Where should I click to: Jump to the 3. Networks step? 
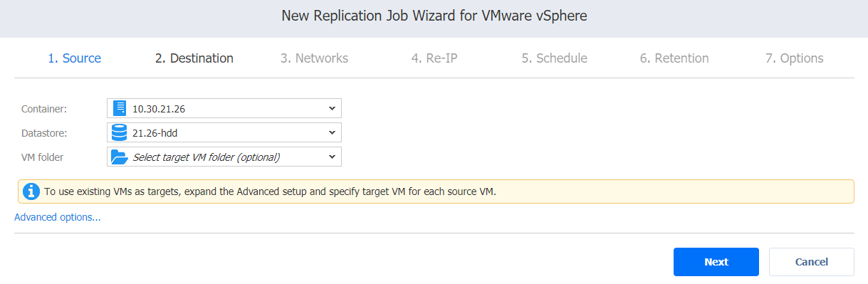(314, 58)
